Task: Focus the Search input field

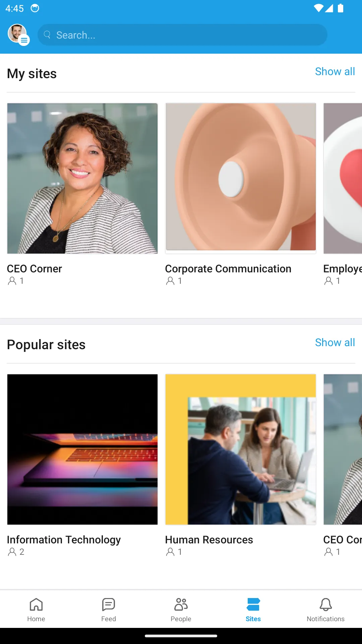Action: pos(182,35)
